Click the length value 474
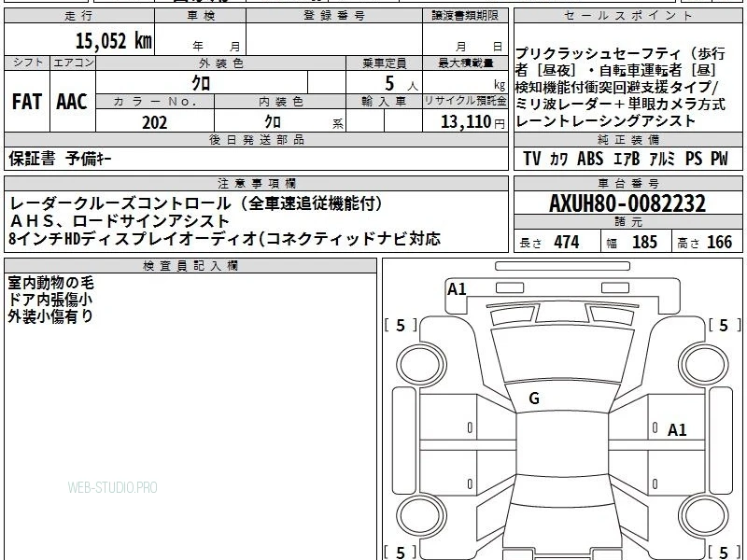Image resolution: width=747 pixels, height=560 pixels. tap(567, 242)
